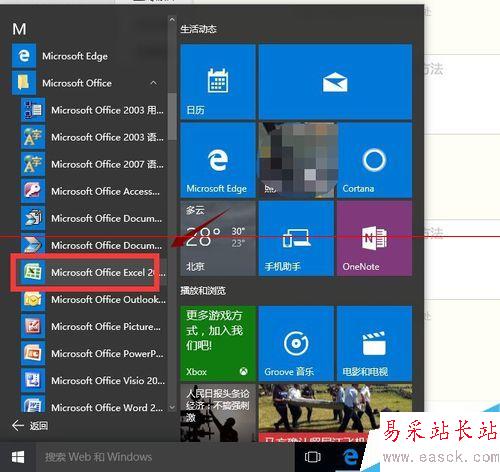
Task: Launch the Microsoft Office PowerPoint icon
Action: [x=33, y=353]
